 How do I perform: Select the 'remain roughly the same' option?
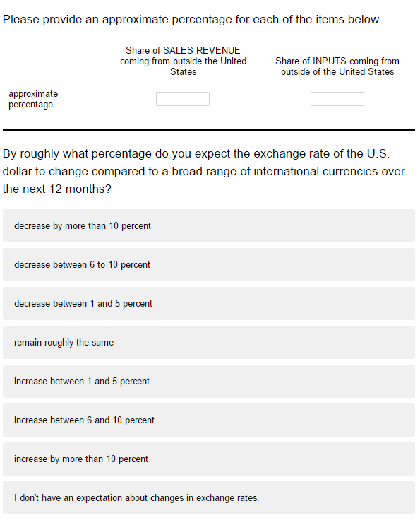209,343
